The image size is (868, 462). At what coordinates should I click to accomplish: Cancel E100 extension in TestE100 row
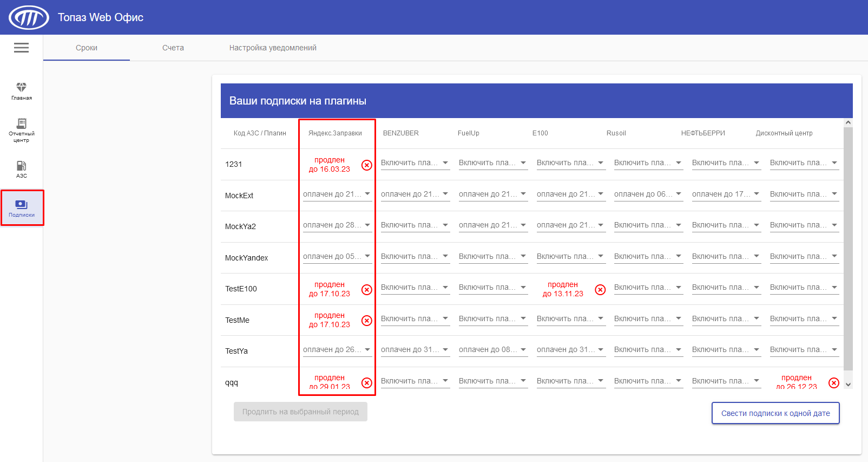[x=600, y=290]
